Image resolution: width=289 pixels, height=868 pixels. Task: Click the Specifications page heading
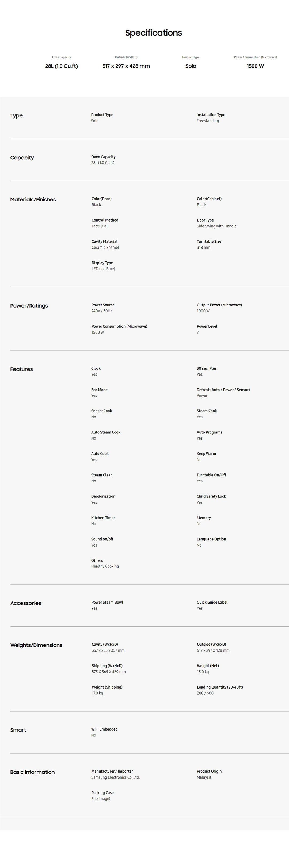pyautogui.click(x=153, y=33)
